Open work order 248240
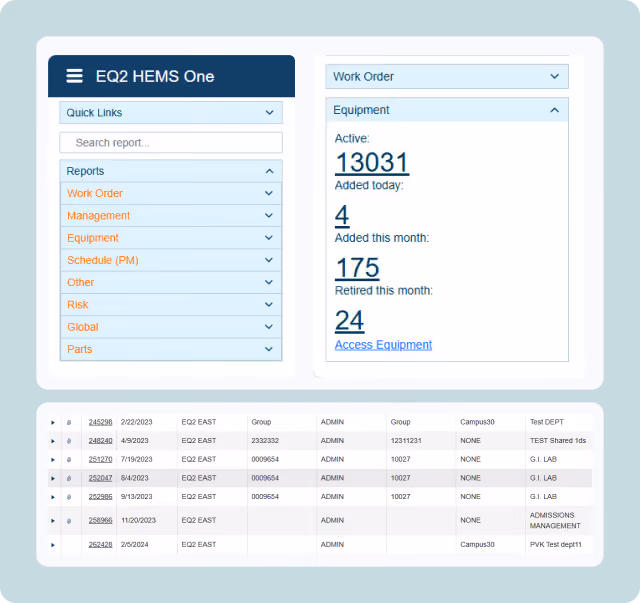 pyautogui.click(x=100, y=441)
